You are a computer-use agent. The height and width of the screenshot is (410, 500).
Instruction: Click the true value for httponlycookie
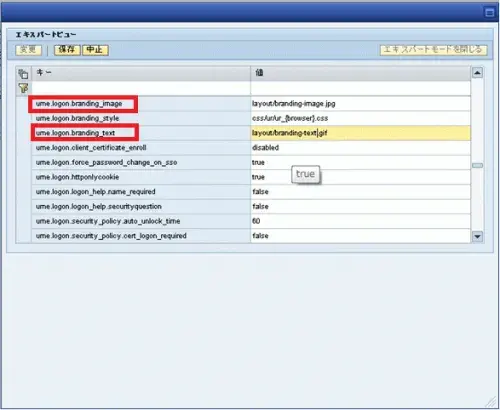[361, 177]
